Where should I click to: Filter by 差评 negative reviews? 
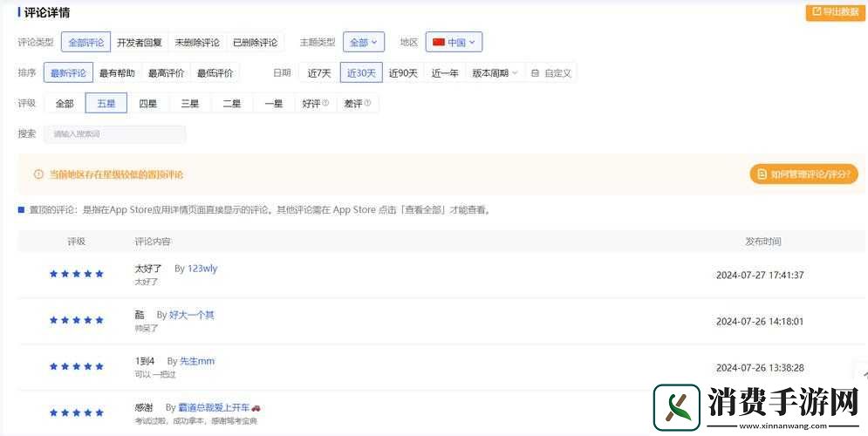[x=357, y=103]
